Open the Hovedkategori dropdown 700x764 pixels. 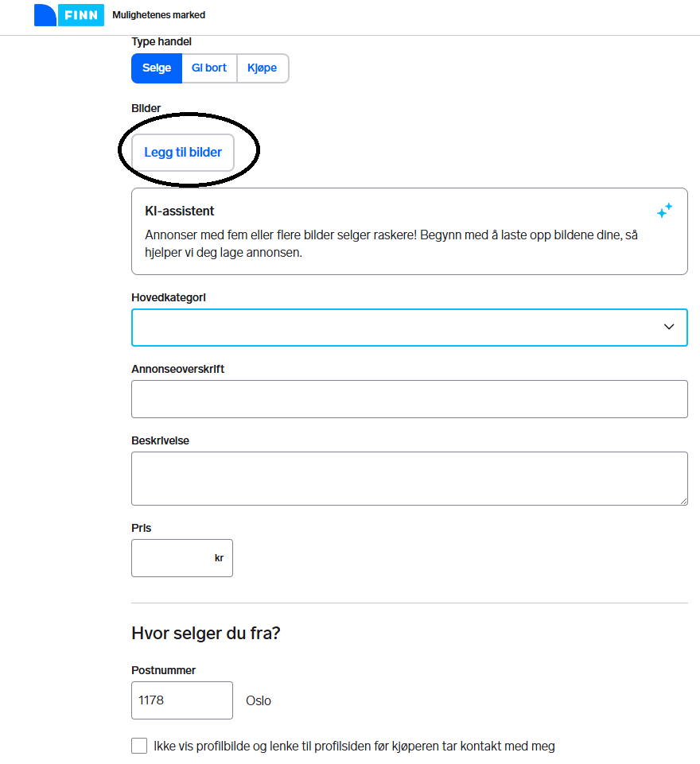pyautogui.click(x=398, y=328)
